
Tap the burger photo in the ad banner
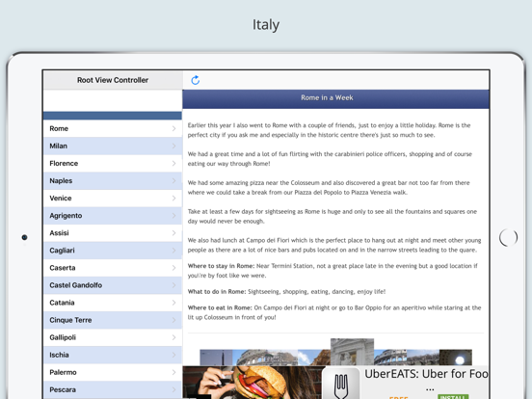click(x=253, y=383)
